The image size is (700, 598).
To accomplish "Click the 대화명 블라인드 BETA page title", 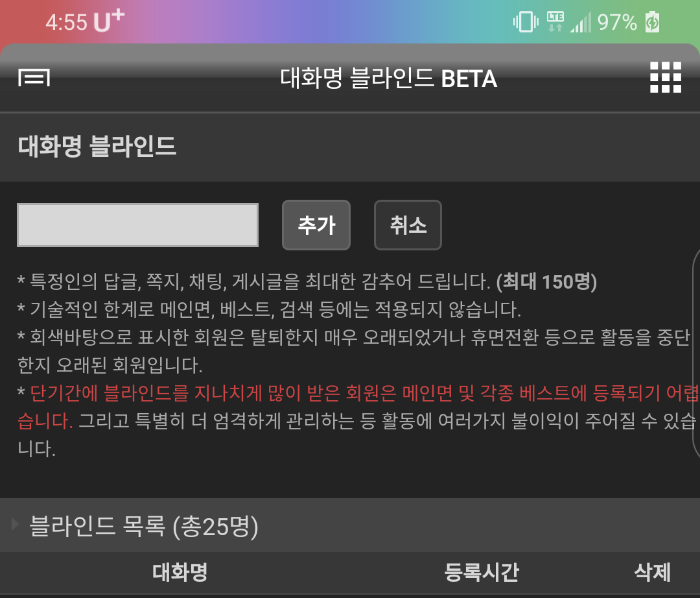I will pyautogui.click(x=388, y=78).
